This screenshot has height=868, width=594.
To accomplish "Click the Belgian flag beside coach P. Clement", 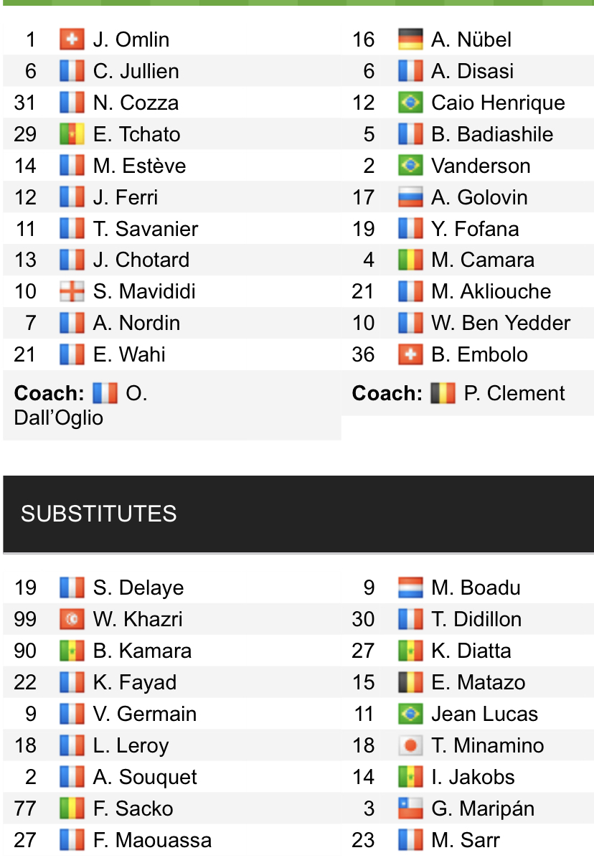I will point(443,393).
